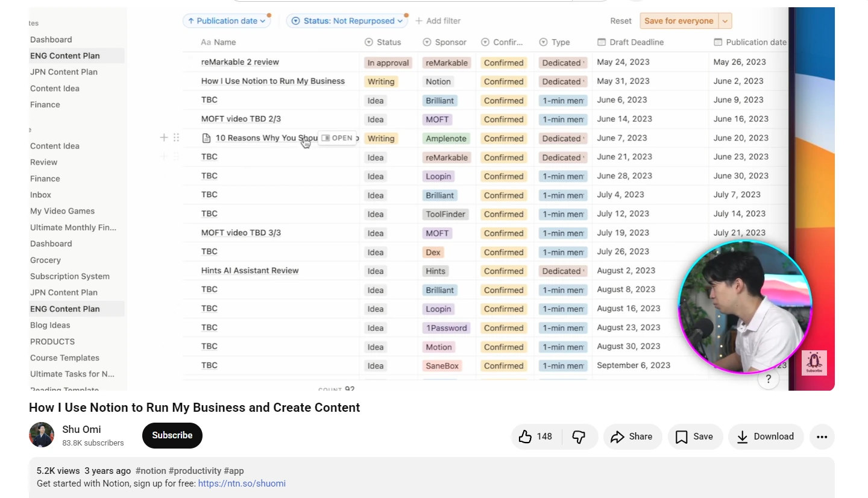Open JPN Content Plan in upper sidebar

(x=64, y=72)
